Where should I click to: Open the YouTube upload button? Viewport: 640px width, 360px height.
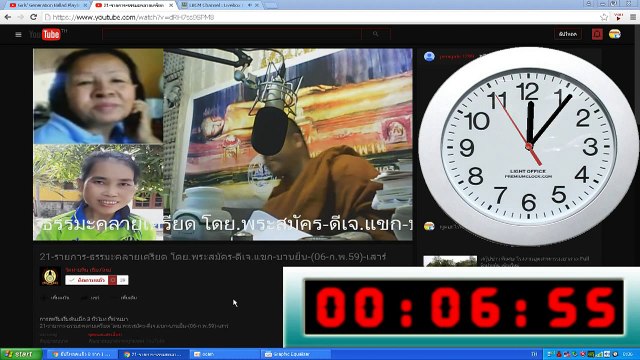tap(568, 34)
